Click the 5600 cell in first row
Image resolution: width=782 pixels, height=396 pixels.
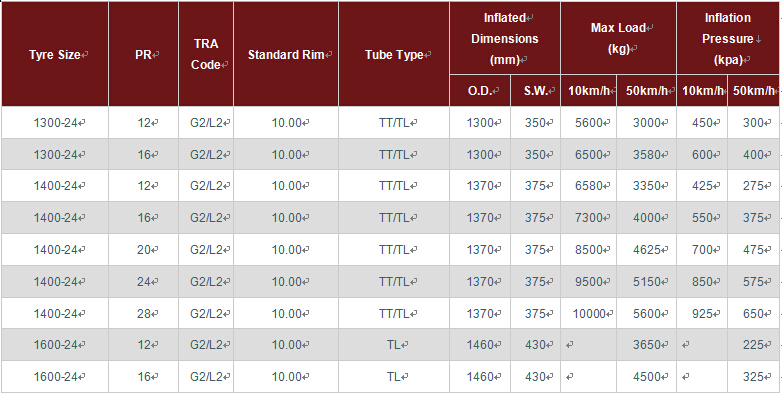589,122
